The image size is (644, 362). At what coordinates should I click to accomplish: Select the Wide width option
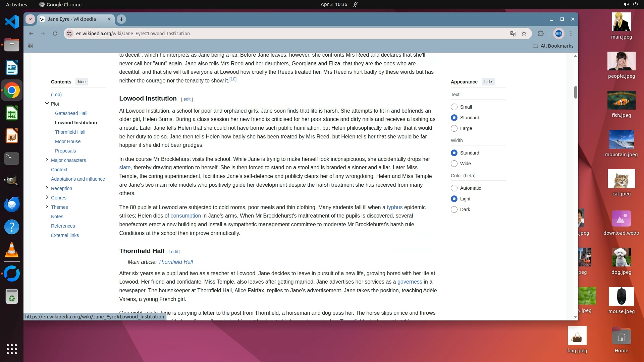(x=454, y=164)
